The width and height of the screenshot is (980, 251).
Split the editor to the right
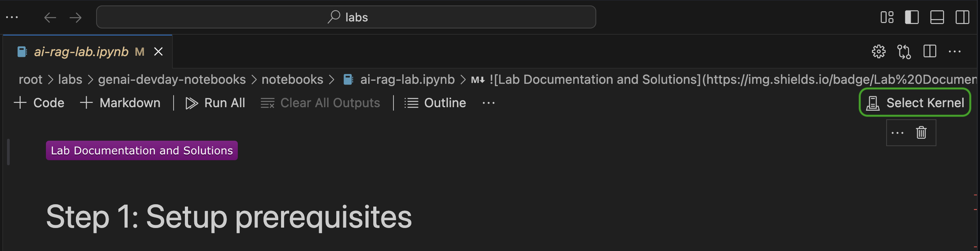930,51
